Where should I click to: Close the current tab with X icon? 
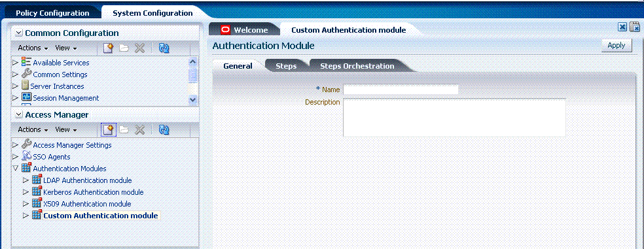(x=622, y=27)
